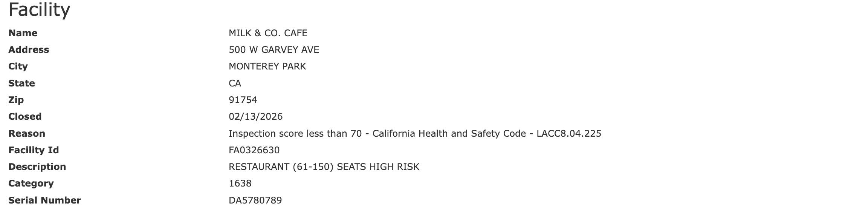Click the closed date 02/13/2026
The image size is (868, 222).
point(255,117)
